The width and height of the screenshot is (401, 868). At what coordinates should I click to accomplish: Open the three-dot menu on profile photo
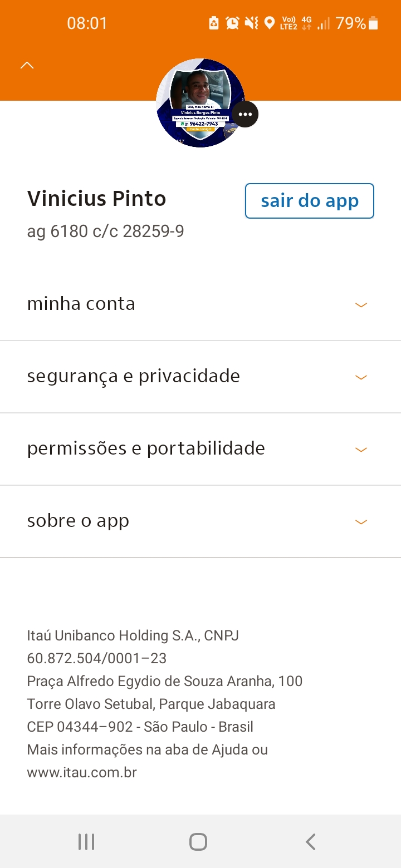point(245,114)
